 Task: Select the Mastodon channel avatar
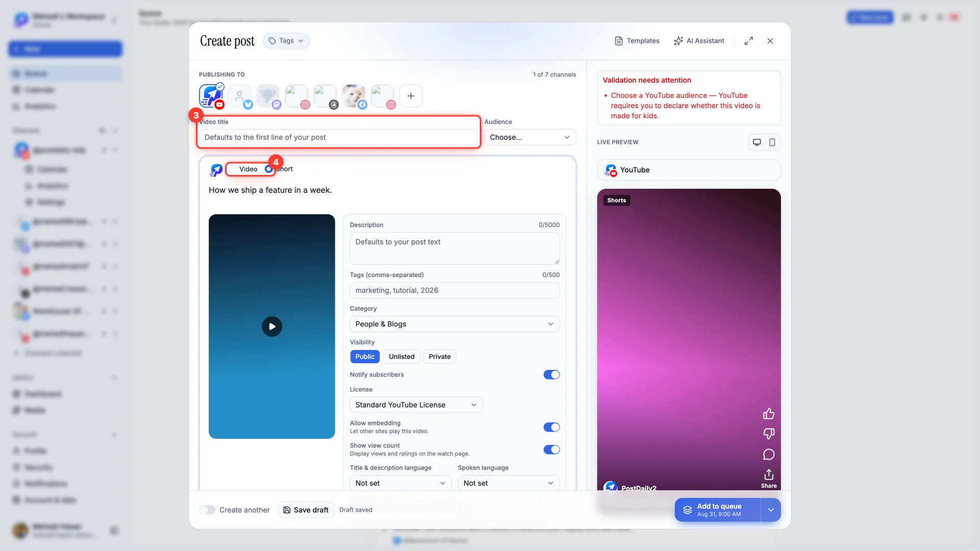[x=268, y=96]
